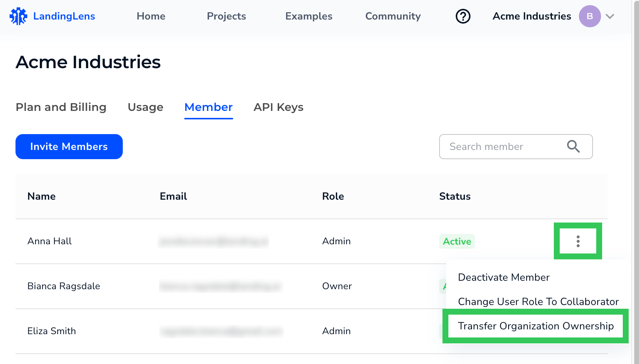Click the Status column header

pyautogui.click(x=455, y=196)
